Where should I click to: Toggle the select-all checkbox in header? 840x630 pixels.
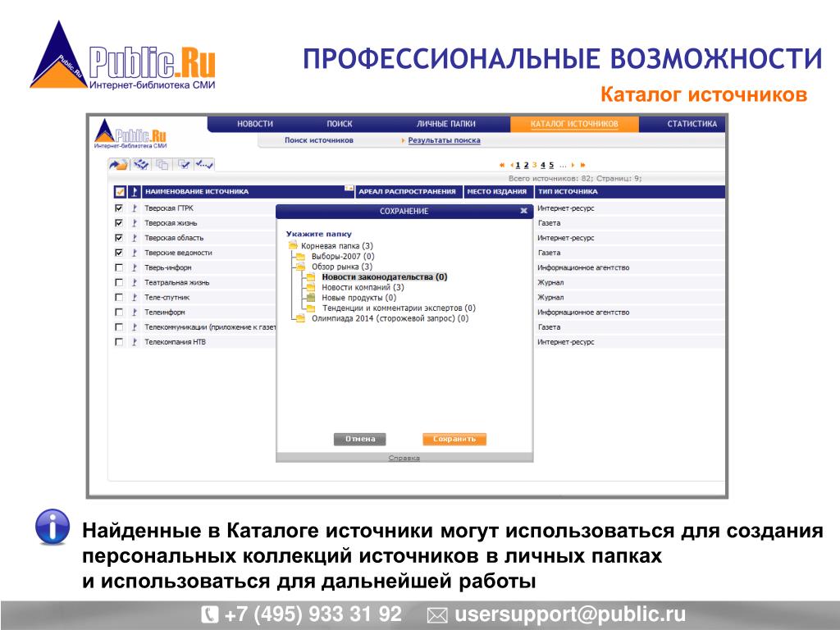[x=120, y=191]
